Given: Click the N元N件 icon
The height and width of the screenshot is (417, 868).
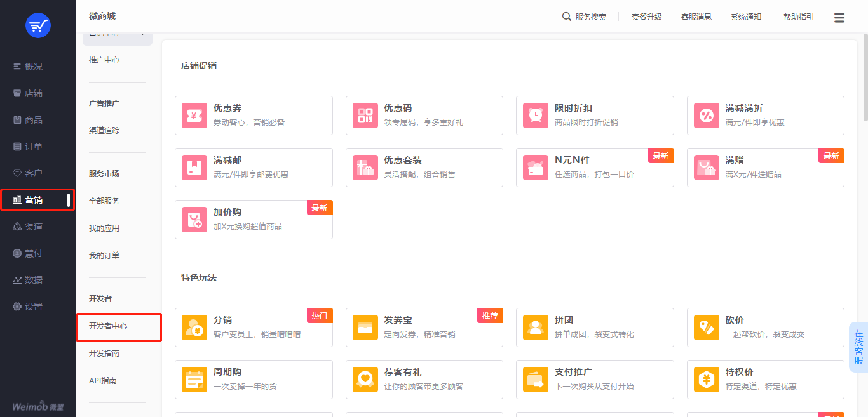Looking at the screenshot, I should click(536, 168).
